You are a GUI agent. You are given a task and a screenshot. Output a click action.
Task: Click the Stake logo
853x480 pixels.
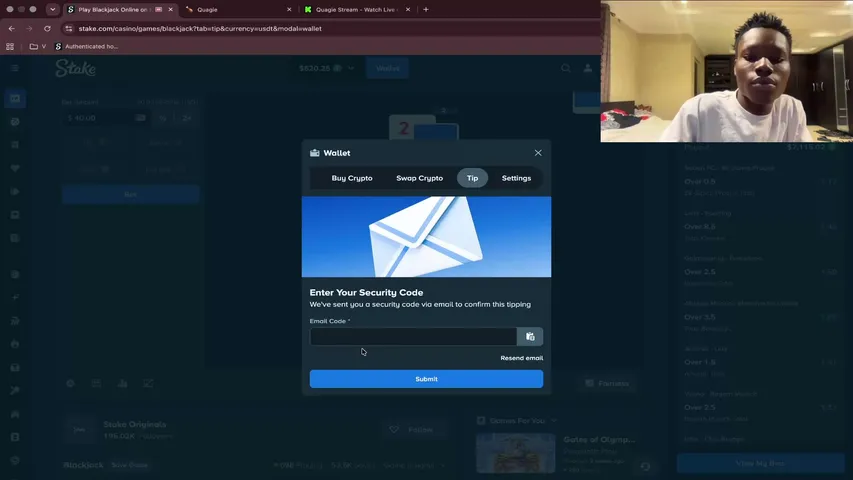tap(76, 69)
